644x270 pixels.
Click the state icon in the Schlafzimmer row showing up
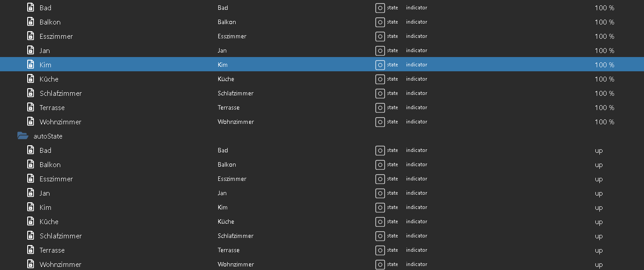click(380, 236)
